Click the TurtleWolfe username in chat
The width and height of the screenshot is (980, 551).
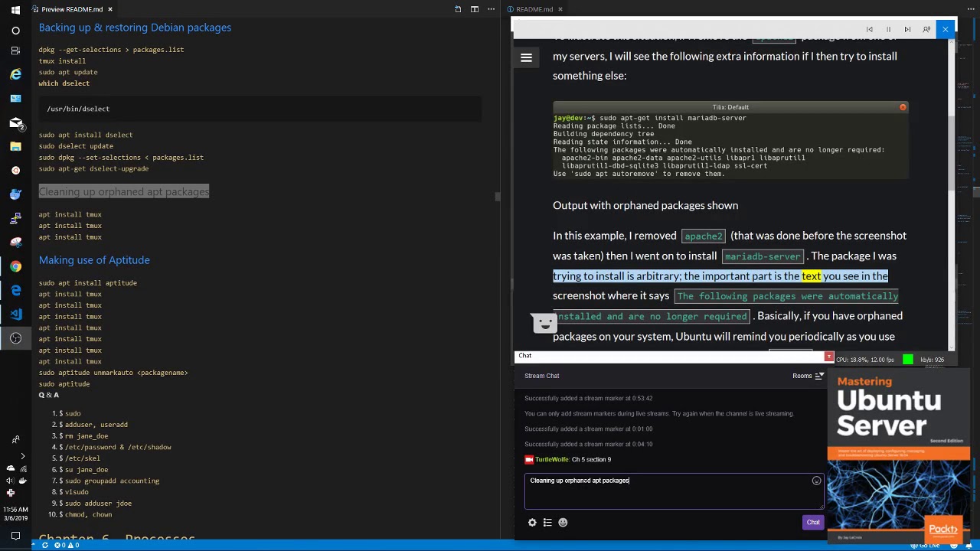tap(552, 459)
